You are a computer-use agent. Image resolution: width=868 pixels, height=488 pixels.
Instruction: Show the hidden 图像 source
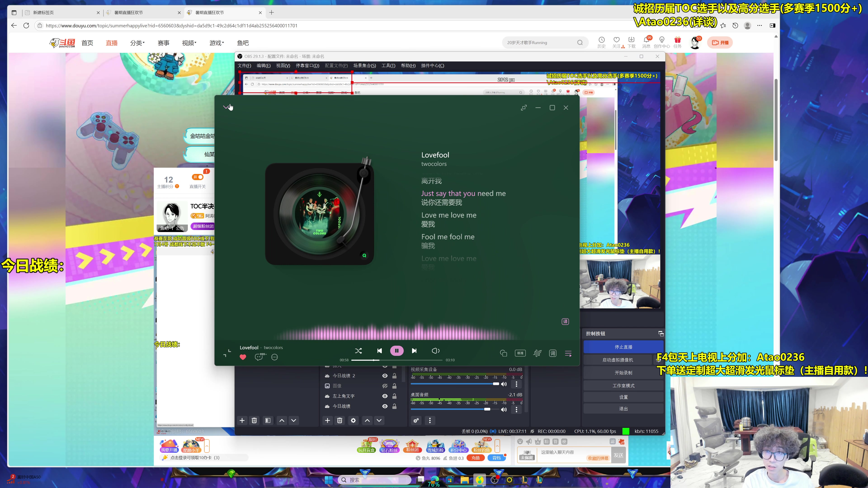pos(385,386)
